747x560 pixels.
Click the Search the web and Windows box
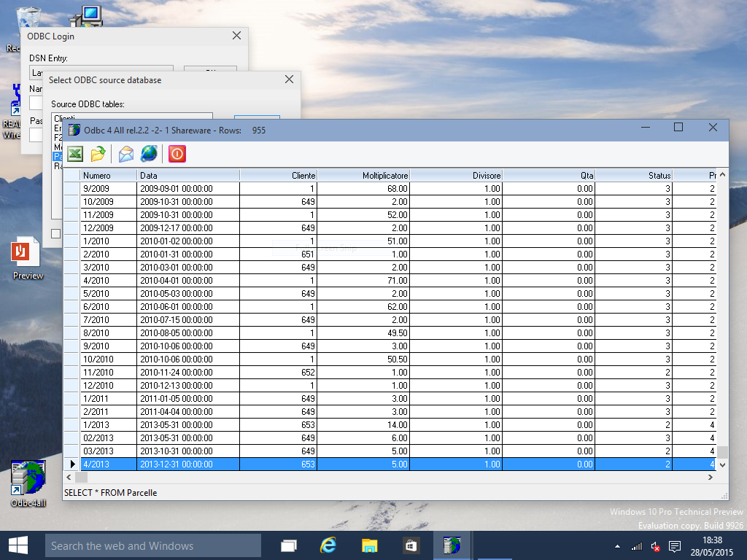click(x=153, y=545)
